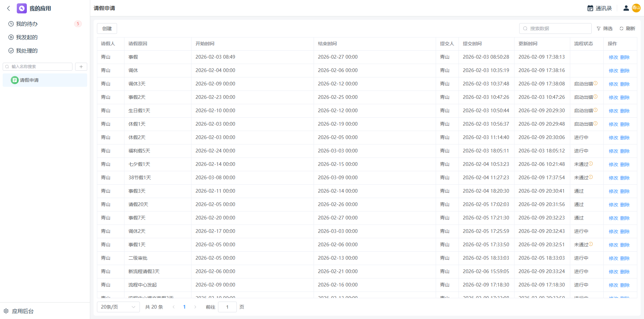Go to next page with right chevron
The height and width of the screenshot is (319, 644).
coord(195,307)
